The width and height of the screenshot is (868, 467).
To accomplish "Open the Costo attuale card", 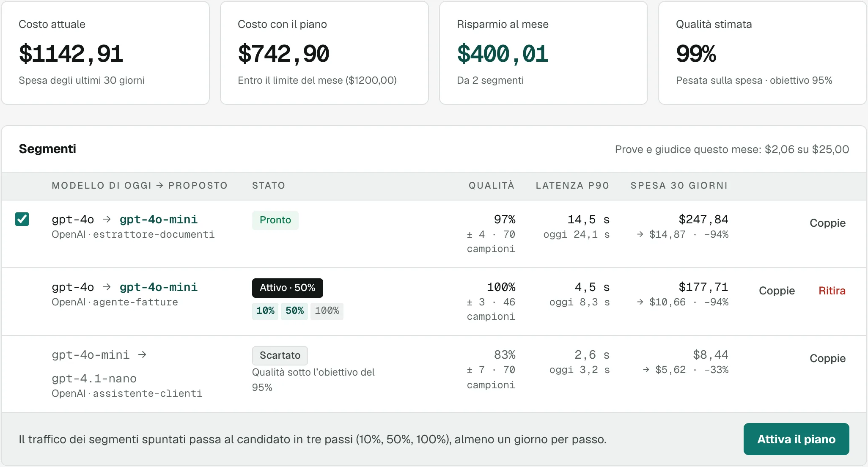I will click(x=105, y=53).
